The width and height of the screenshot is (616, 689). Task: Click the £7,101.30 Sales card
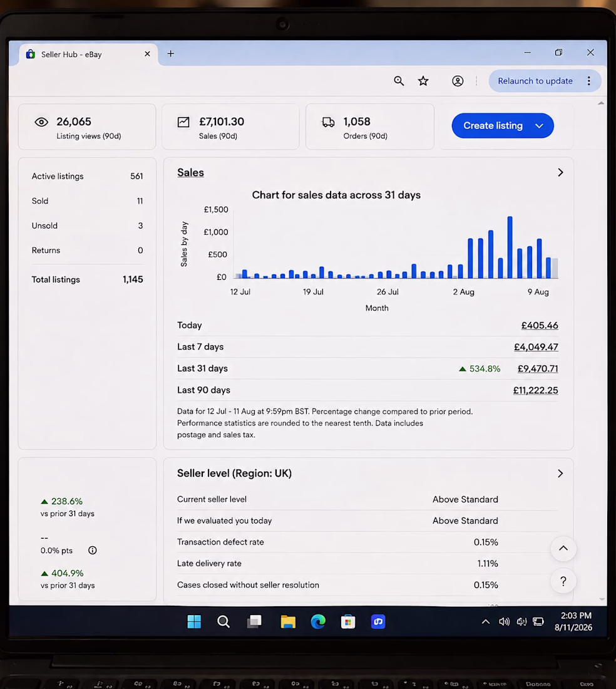(x=230, y=127)
